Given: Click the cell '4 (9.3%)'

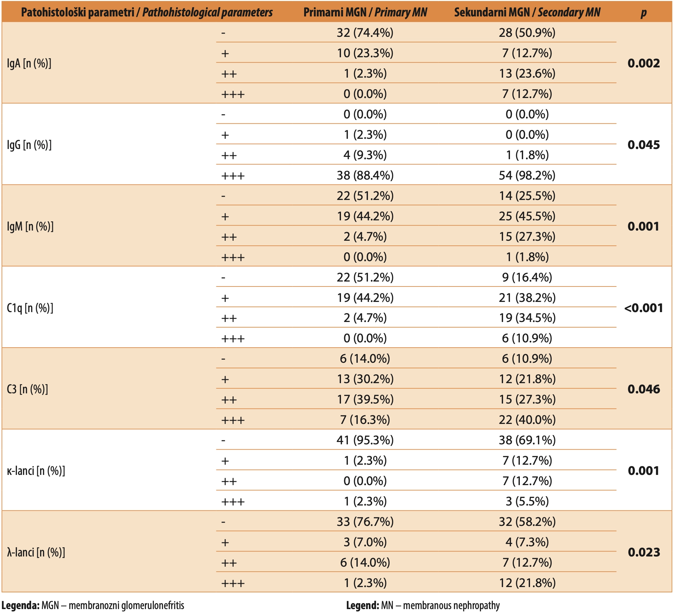Looking at the screenshot, I should tap(365, 155).
